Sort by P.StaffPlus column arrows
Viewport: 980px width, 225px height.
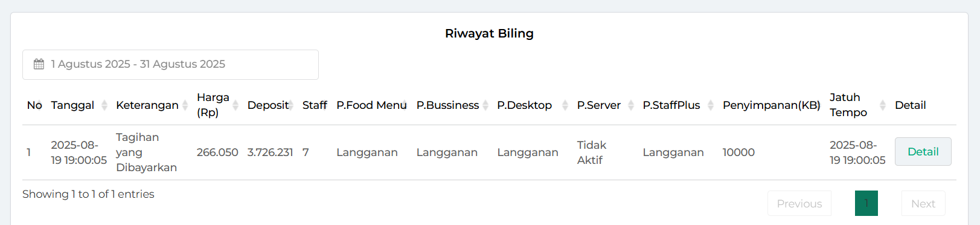pyautogui.click(x=711, y=105)
